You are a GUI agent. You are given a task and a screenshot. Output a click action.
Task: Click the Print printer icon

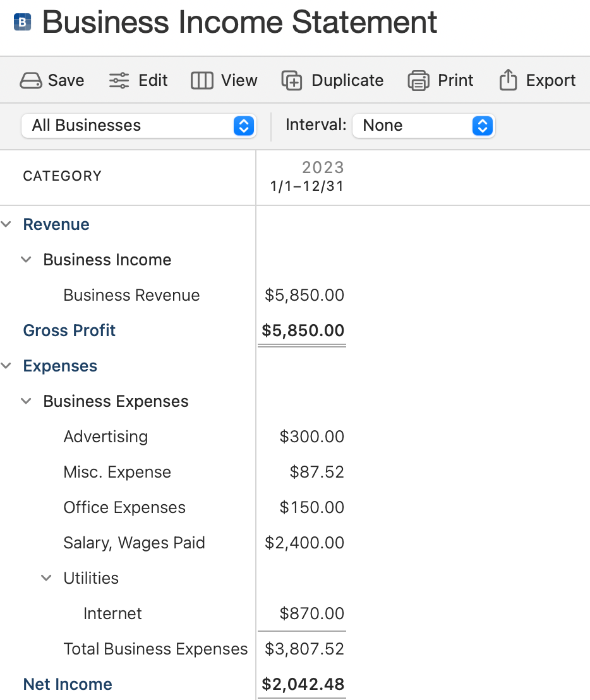(x=418, y=81)
